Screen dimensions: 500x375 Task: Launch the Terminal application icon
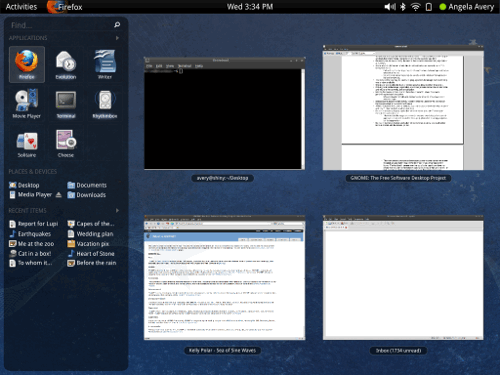click(66, 103)
